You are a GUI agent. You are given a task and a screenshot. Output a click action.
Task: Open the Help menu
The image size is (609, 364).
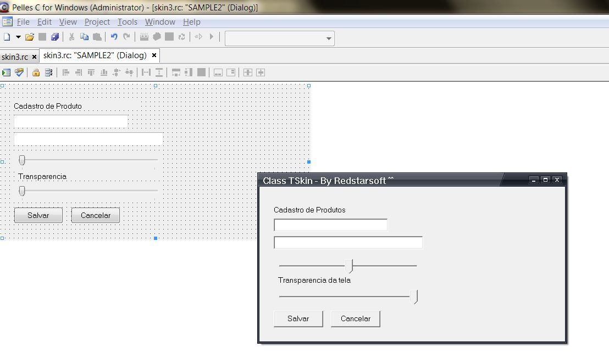tap(192, 22)
